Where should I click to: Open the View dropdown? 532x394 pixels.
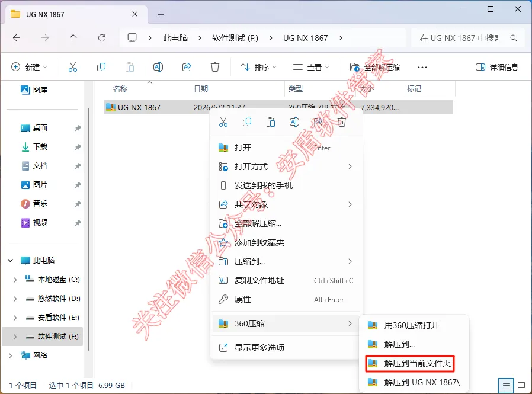click(311, 67)
